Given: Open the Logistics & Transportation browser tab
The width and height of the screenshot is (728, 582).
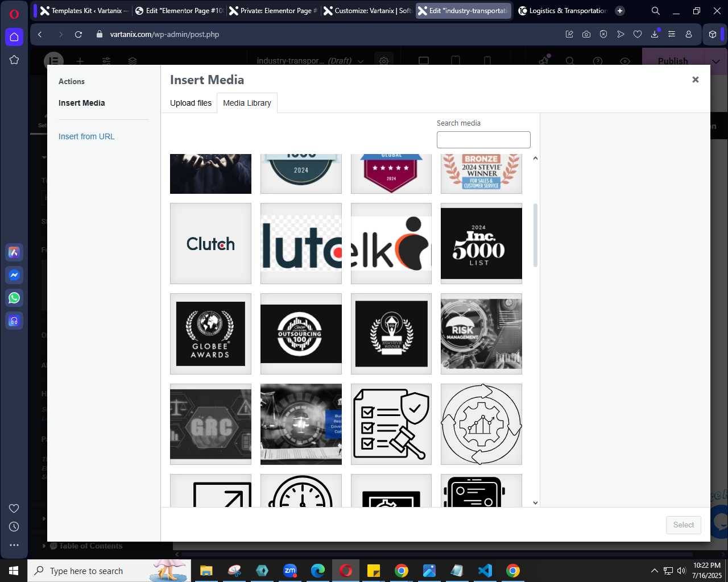Looking at the screenshot, I should (562, 11).
